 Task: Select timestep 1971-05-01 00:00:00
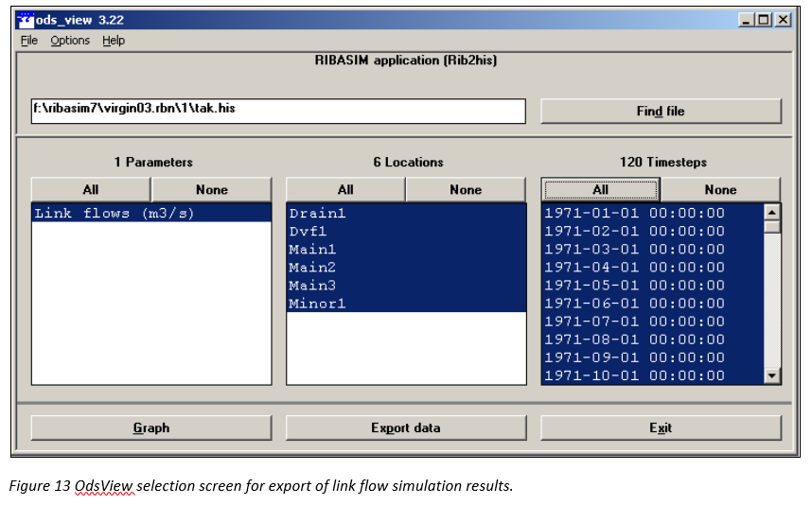(652, 286)
